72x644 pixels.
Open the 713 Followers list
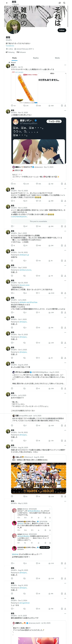click(x=21, y=52)
